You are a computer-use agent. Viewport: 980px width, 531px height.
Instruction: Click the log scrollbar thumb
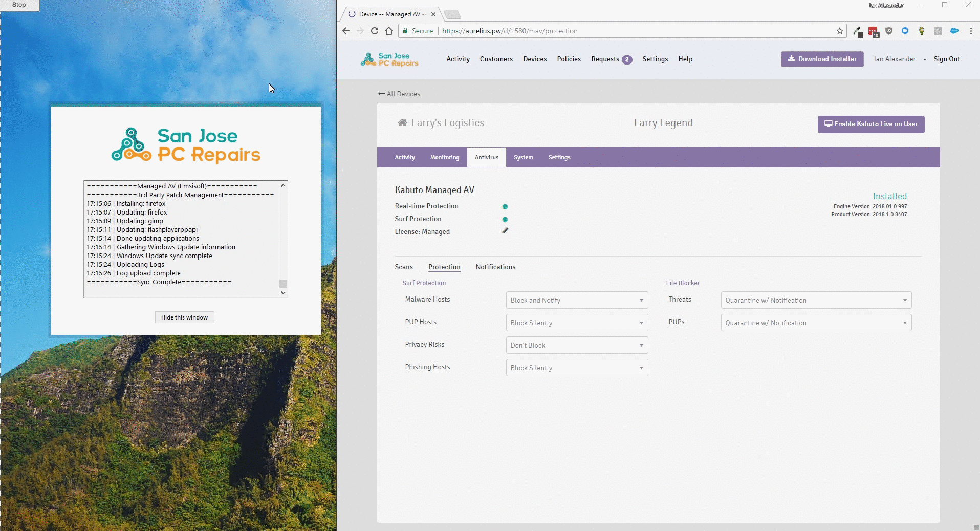point(283,284)
